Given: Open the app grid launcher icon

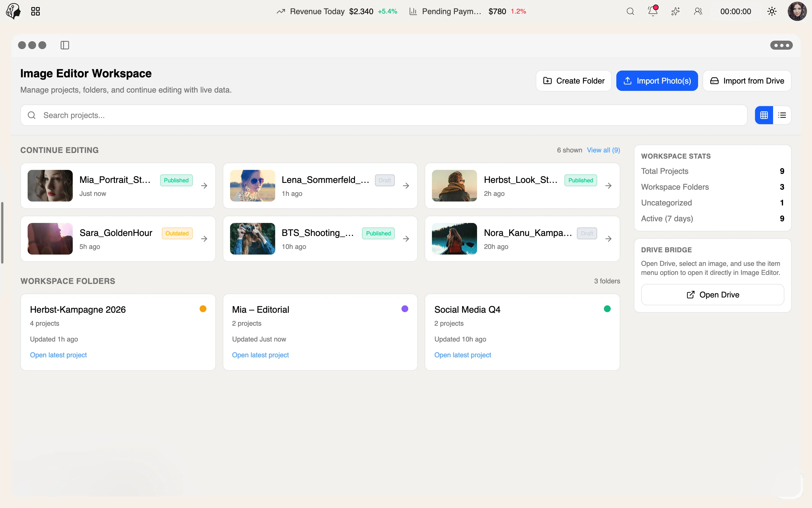Looking at the screenshot, I should pyautogui.click(x=35, y=11).
